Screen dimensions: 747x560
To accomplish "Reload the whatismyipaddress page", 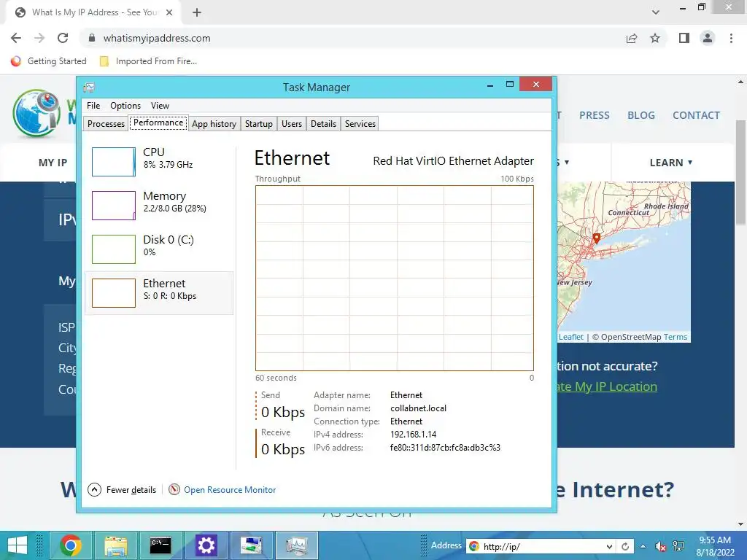I will tap(63, 38).
